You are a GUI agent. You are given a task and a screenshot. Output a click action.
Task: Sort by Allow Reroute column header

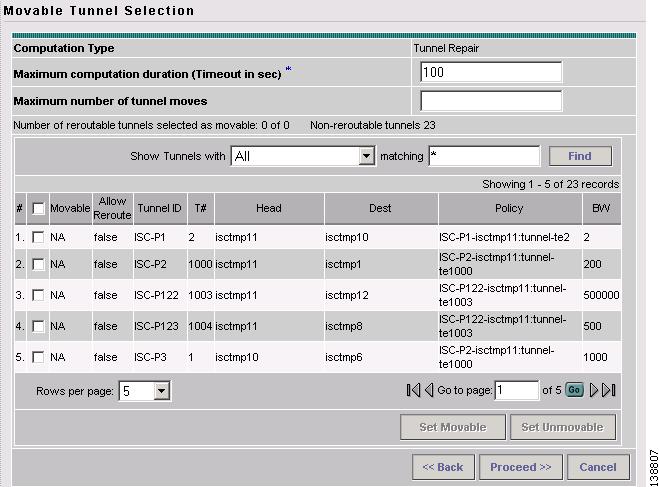[112, 208]
